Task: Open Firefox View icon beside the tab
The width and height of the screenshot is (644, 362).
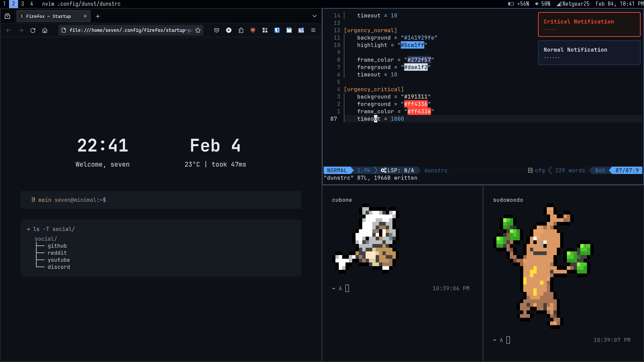Action: (x=7, y=16)
